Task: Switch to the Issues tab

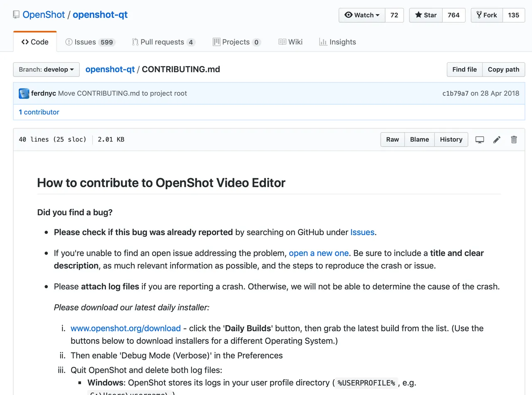Action: coord(90,42)
